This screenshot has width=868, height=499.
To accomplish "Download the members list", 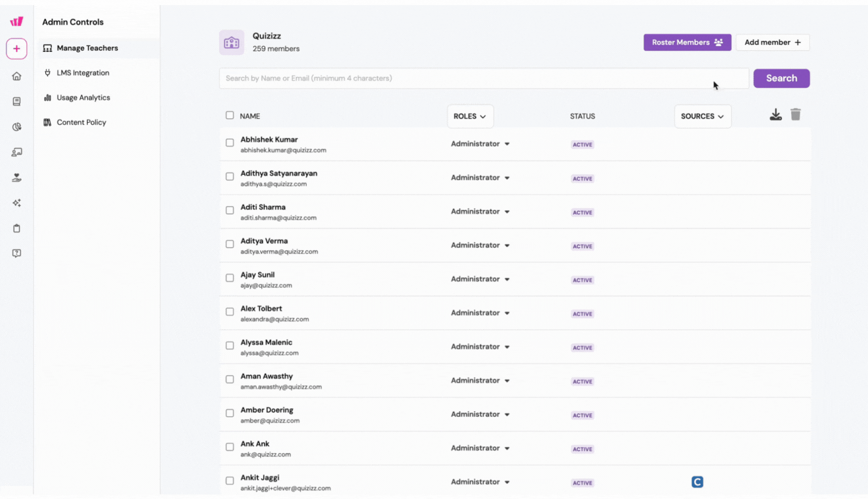I will (776, 115).
